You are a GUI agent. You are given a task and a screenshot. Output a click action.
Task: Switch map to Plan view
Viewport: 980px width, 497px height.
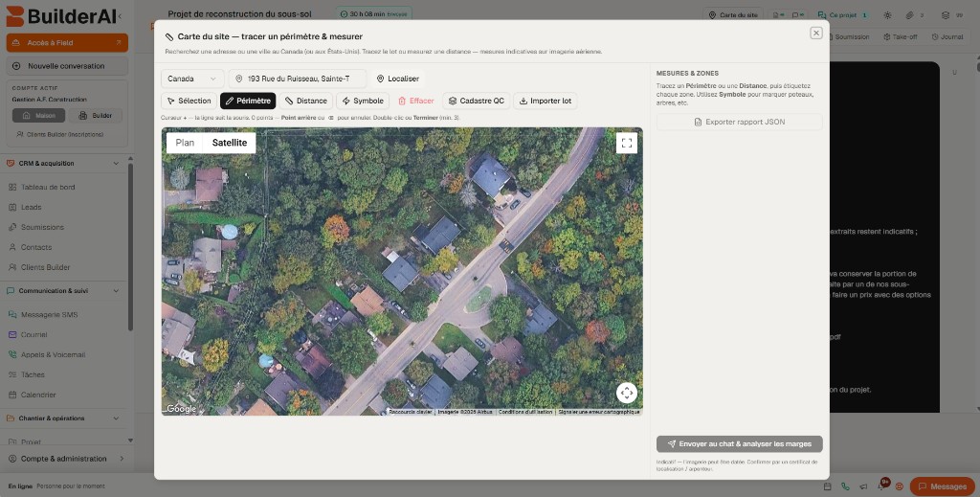[185, 143]
